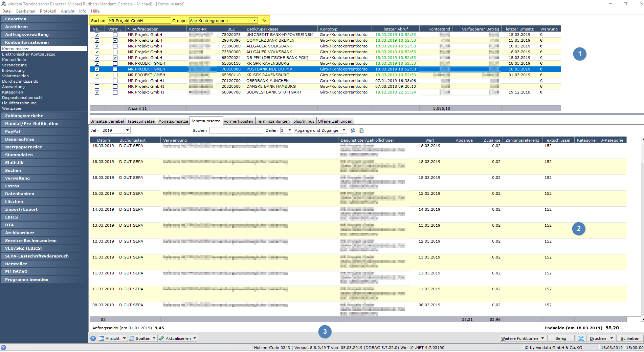Click the Suchen field containing 'MR Projekt GmbH'
The height and width of the screenshot is (352, 644).
139,21
